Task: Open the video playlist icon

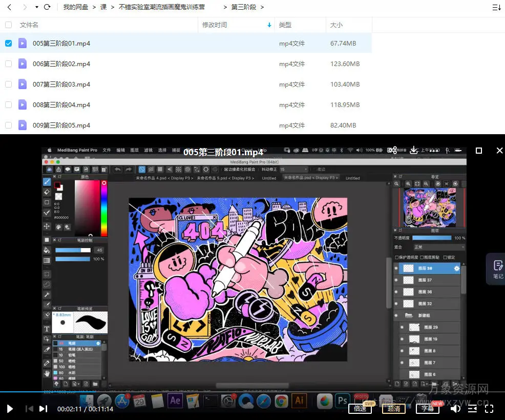Action: pos(472,409)
